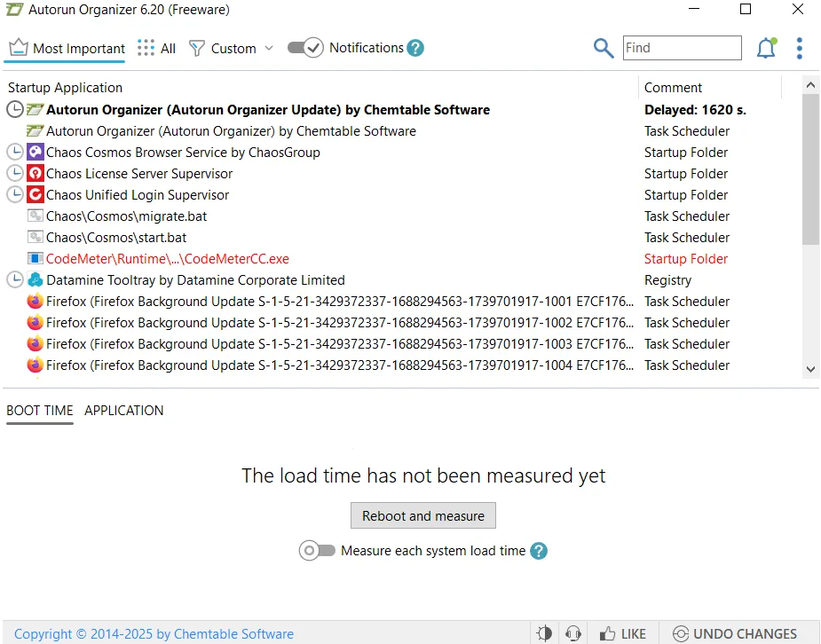Click 'Registry' comment cell
Viewport: 821px width, 644px height.
pyautogui.click(x=667, y=280)
